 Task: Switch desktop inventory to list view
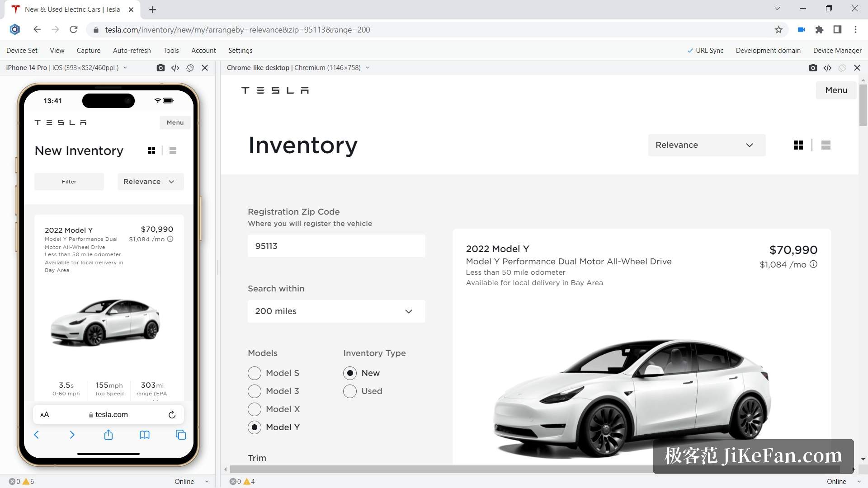click(826, 145)
